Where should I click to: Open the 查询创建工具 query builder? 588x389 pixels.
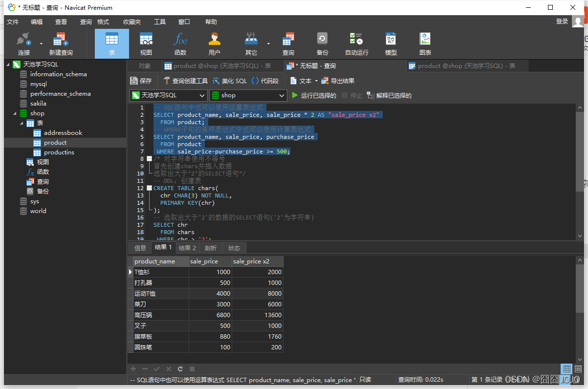tap(185, 81)
